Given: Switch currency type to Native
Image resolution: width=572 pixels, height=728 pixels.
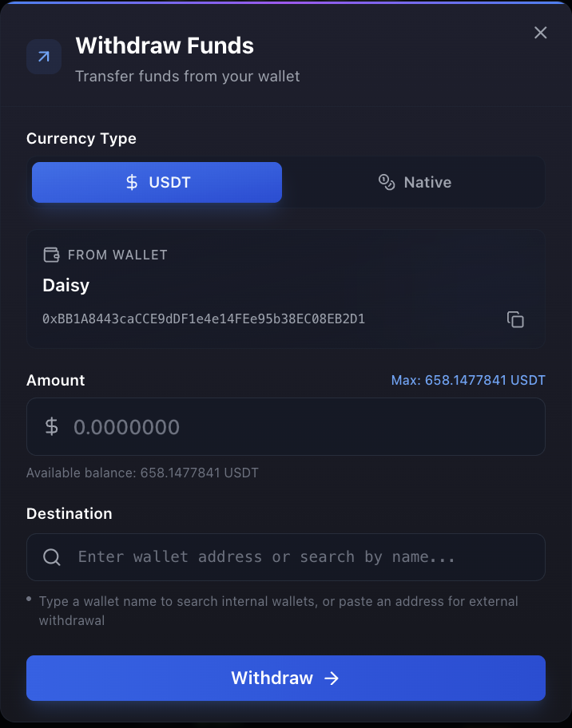Looking at the screenshot, I should click(x=415, y=182).
